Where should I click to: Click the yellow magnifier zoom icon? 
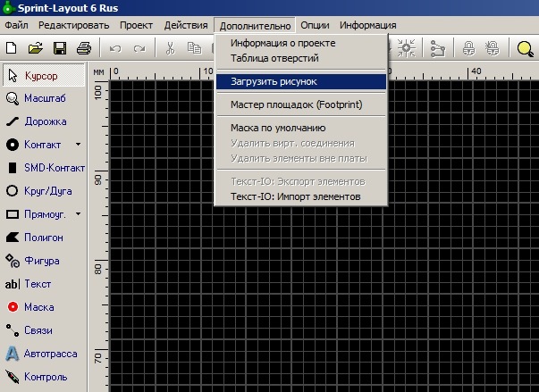click(x=526, y=49)
